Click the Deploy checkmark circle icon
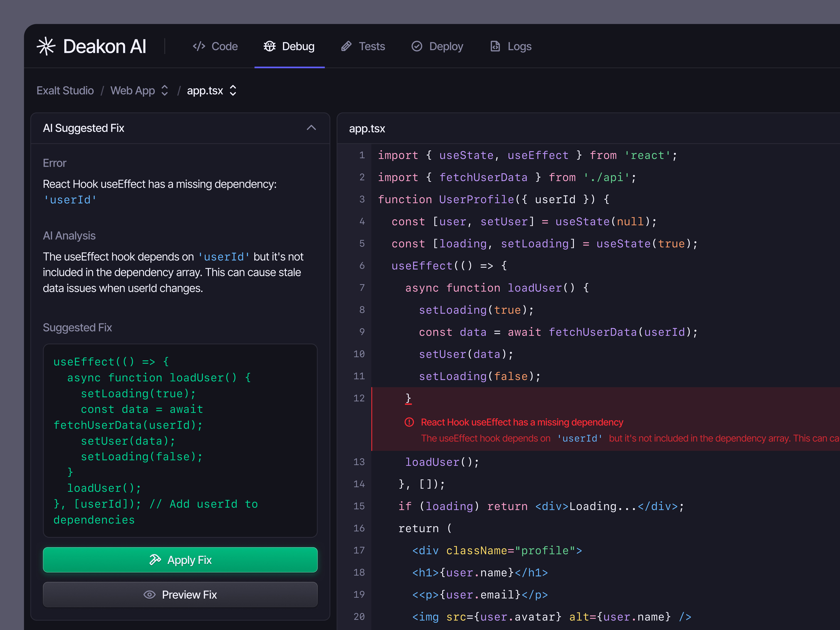The image size is (840, 630). coord(417,46)
